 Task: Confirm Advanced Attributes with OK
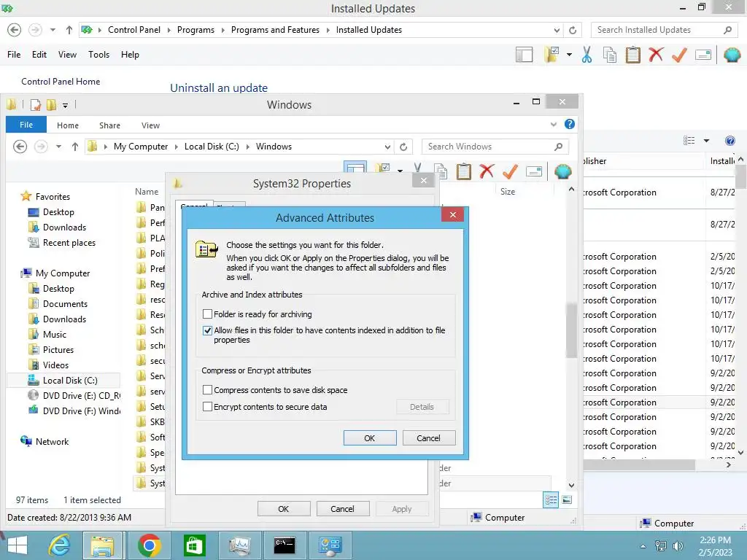[x=370, y=437]
